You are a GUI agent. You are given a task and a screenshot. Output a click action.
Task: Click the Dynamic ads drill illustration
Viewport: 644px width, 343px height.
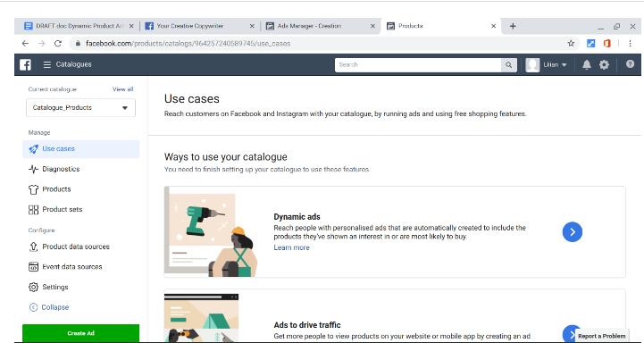tap(211, 232)
